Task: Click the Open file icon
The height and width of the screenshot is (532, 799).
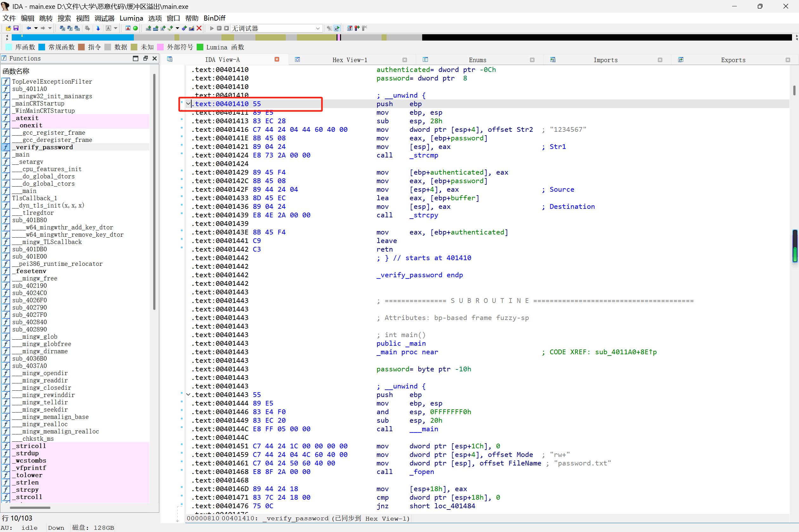Action: [9, 28]
